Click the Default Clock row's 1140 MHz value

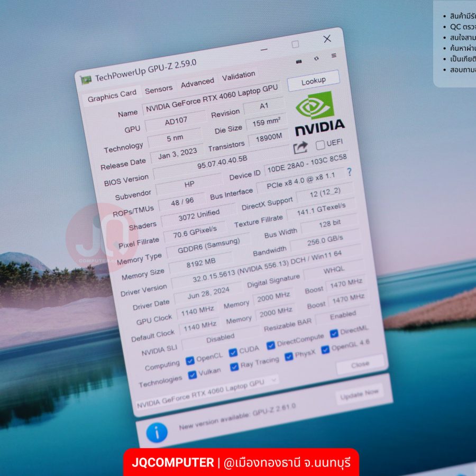[200, 327]
